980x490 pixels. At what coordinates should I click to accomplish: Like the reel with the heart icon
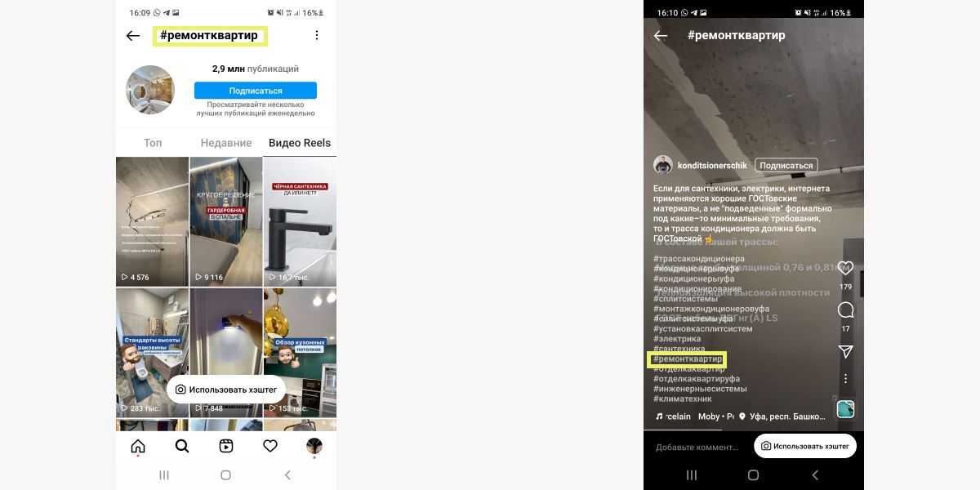click(846, 268)
